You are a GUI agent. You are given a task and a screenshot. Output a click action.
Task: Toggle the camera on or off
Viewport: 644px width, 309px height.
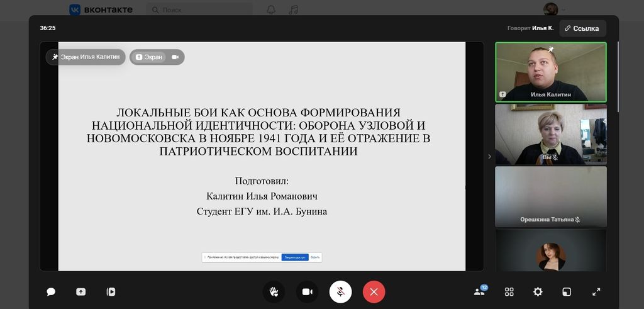click(308, 292)
